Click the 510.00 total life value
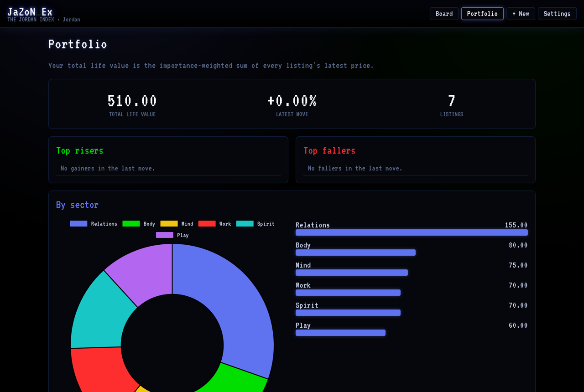 point(132,101)
